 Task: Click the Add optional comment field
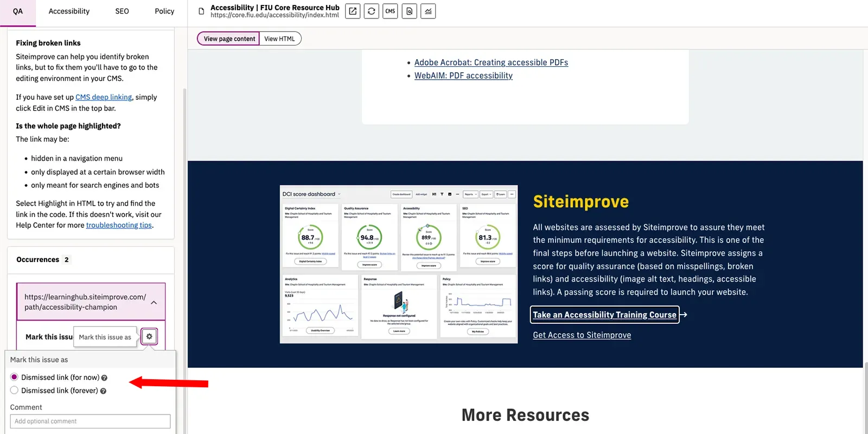tap(90, 421)
